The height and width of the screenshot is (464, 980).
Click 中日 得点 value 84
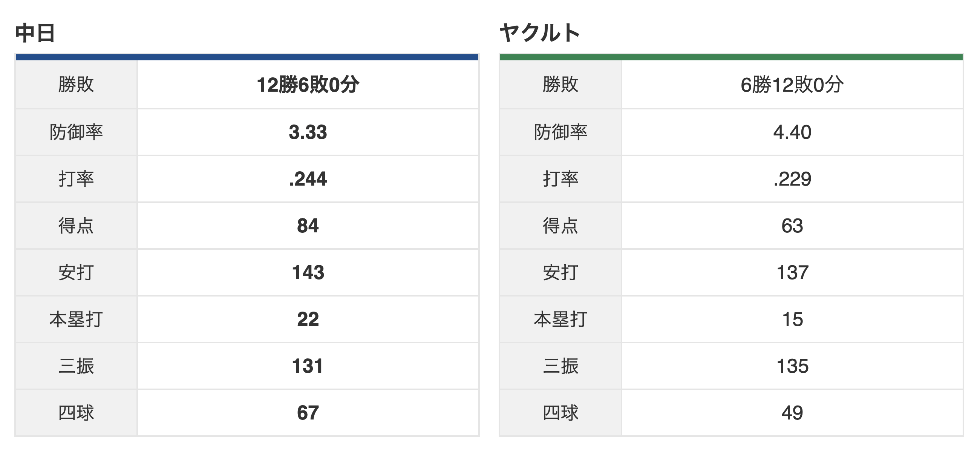pyautogui.click(x=308, y=226)
